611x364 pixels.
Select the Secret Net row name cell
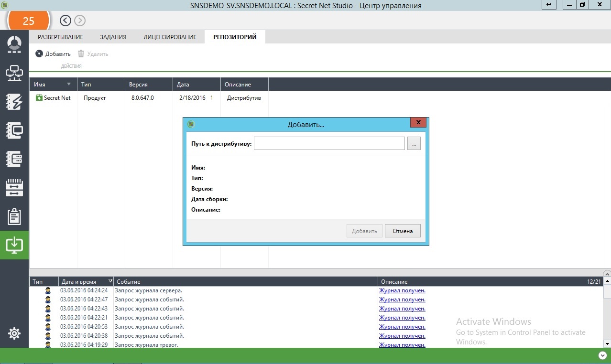(x=57, y=98)
